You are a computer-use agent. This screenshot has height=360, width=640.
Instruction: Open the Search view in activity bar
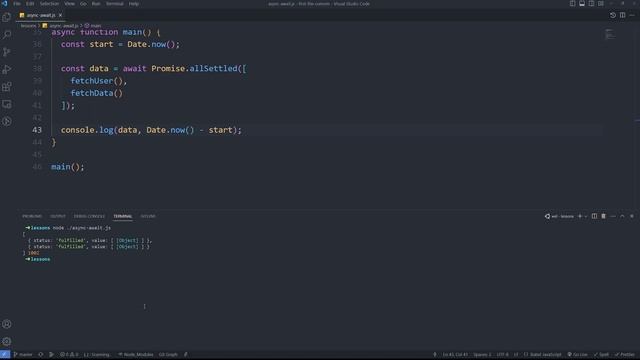point(7,35)
